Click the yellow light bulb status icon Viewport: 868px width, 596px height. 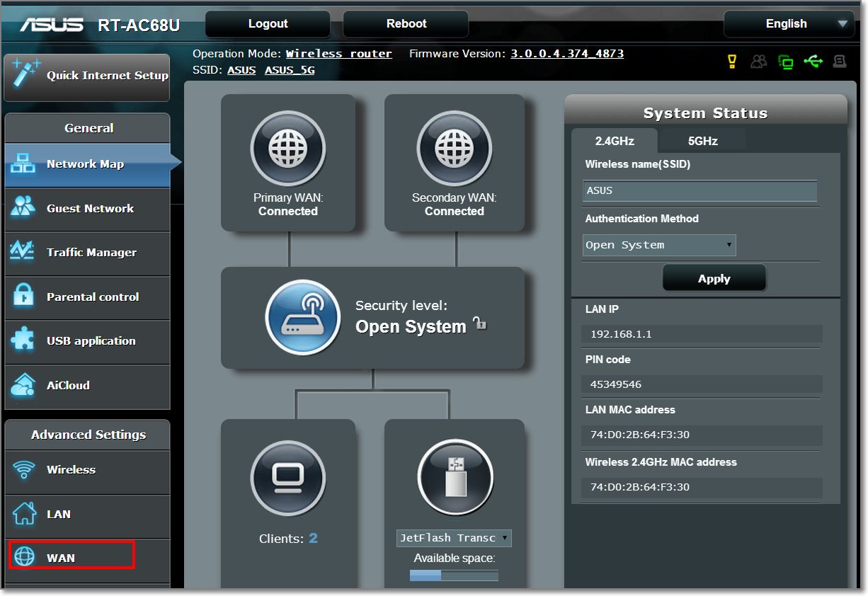tap(733, 62)
